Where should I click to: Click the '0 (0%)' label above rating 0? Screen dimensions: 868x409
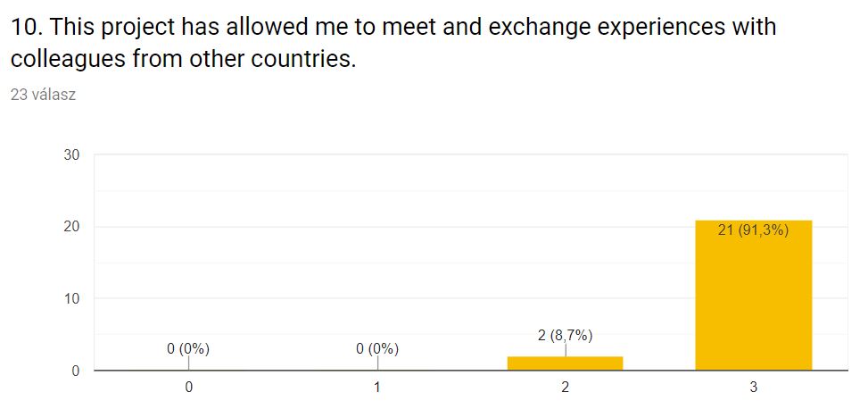coord(188,349)
